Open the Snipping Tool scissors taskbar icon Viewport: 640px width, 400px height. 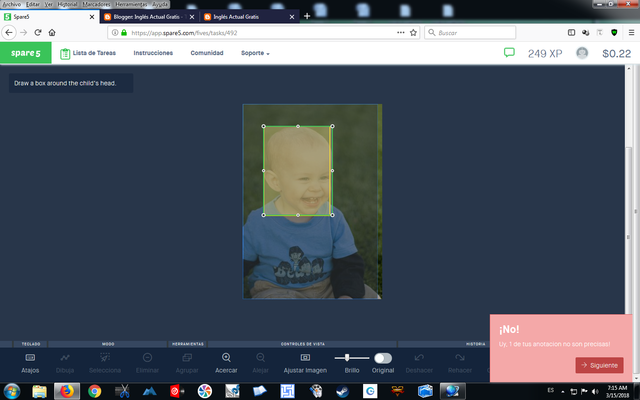tap(122, 391)
